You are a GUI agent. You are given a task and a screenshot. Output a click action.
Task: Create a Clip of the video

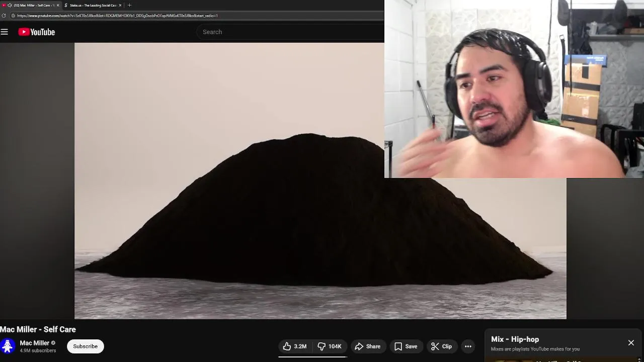(x=442, y=346)
